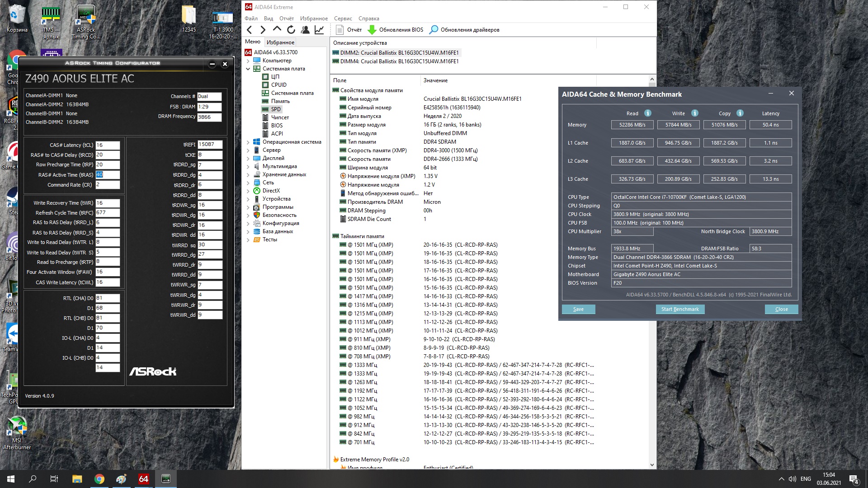Expand the Дисплей tree node
The height and width of the screenshot is (488, 868).
(248, 158)
